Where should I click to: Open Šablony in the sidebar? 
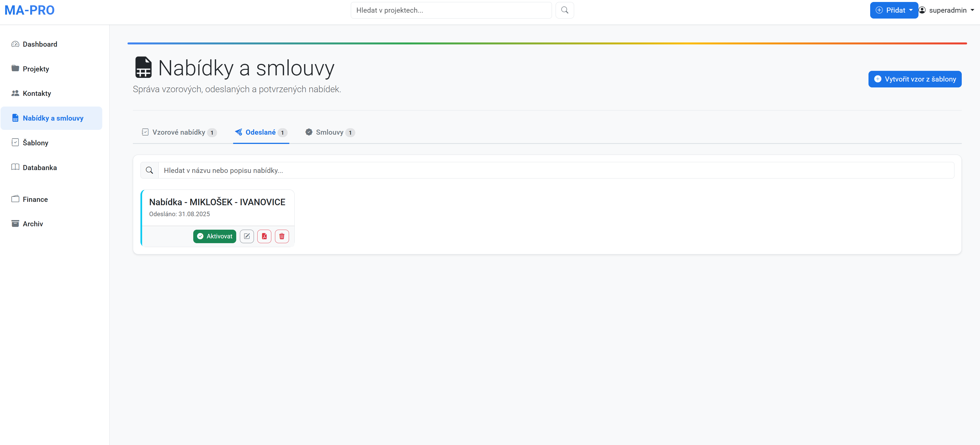coord(35,143)
